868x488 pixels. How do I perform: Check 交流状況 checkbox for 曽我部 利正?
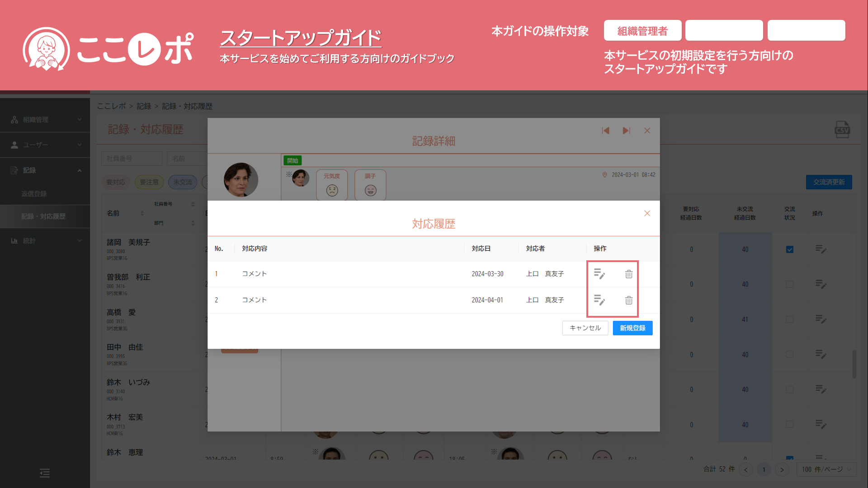789,284
